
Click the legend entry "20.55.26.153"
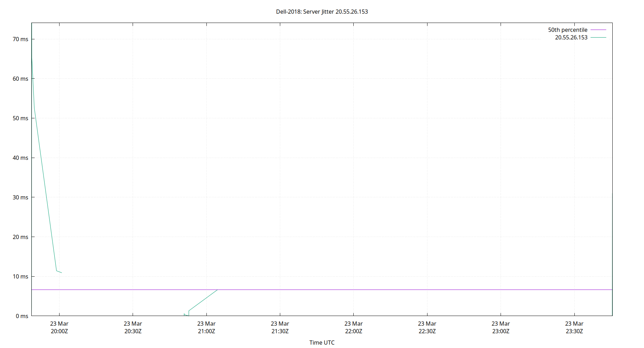tap(571, 38)
